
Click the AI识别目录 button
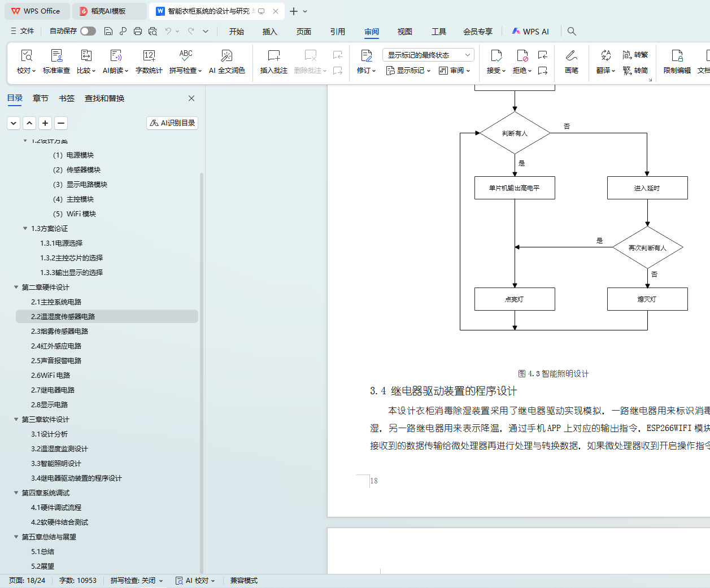coord(172,123)
